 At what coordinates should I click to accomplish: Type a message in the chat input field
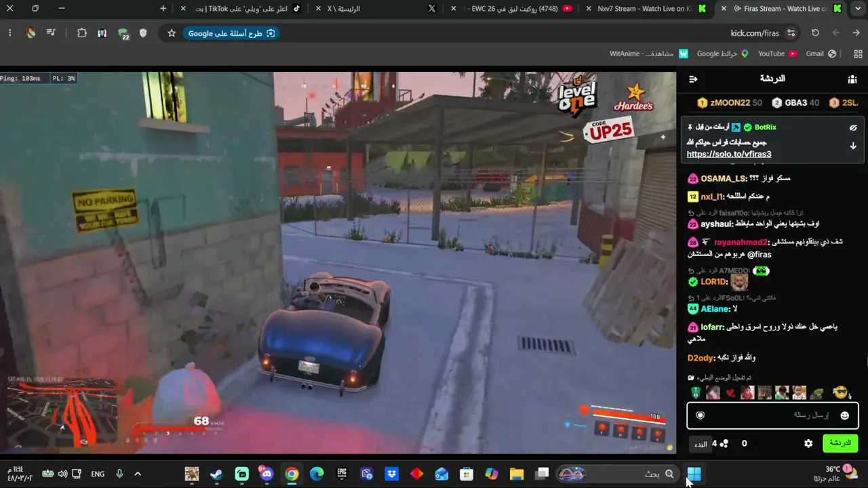click(772, 415)
